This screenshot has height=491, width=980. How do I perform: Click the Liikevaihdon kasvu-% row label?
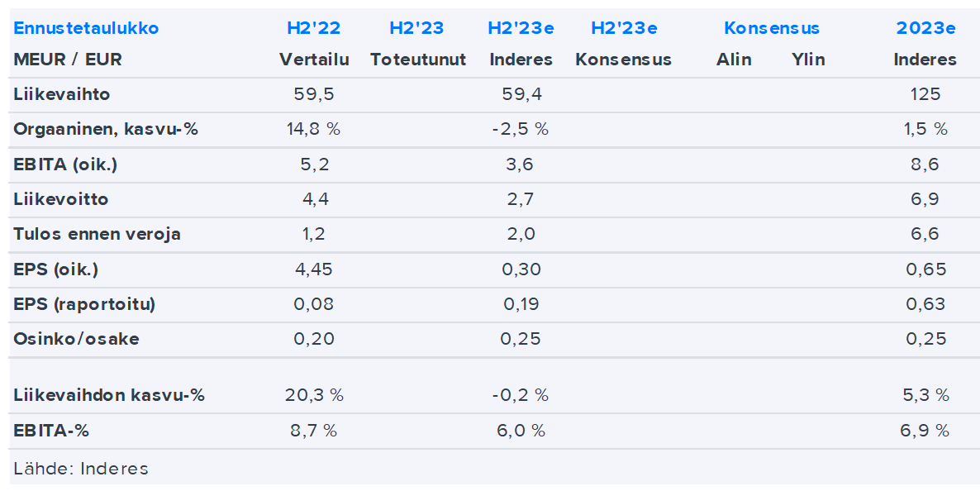[x=108, y=395]
